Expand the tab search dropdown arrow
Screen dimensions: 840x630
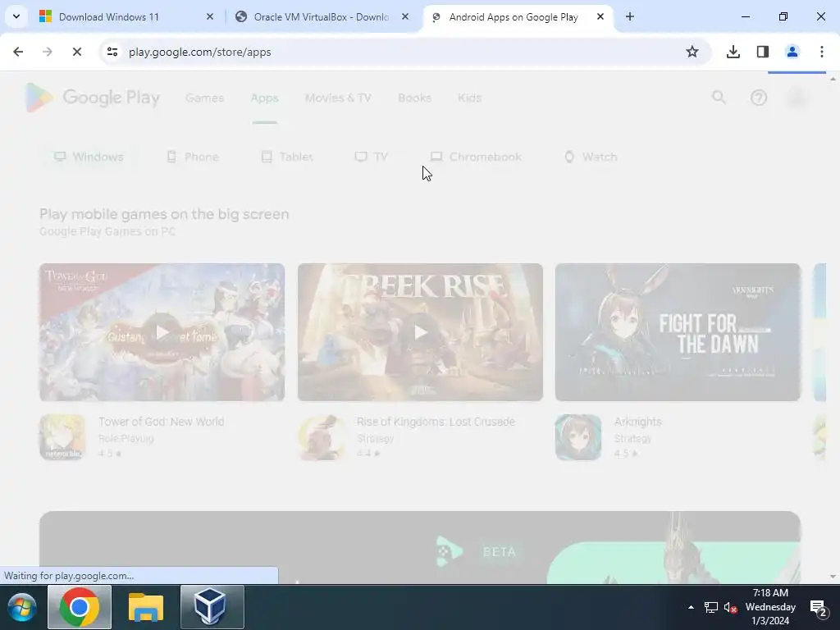(16, 16)
